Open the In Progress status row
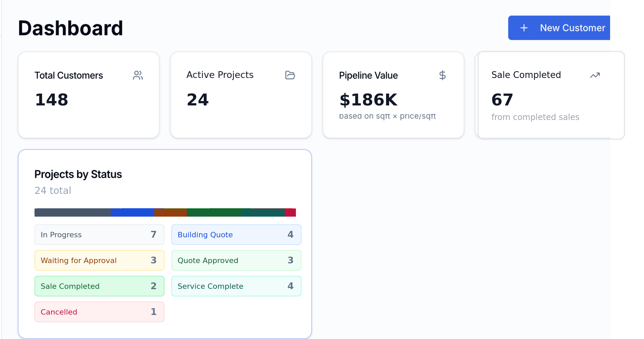Screen dimensions: 644x339 pyautogui.click(x=99, y=235)
